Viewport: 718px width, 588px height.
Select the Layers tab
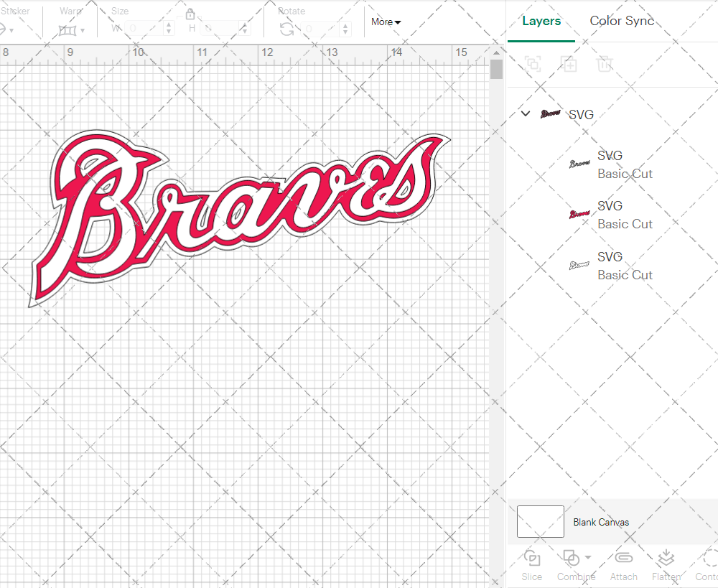click(541, 21)
